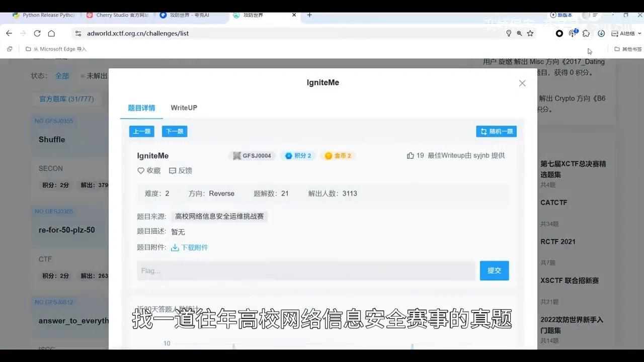Click the black circle extension icon
Image resolution: width=644 pixels, height=362 pixels.
click(x=559, y=33)
